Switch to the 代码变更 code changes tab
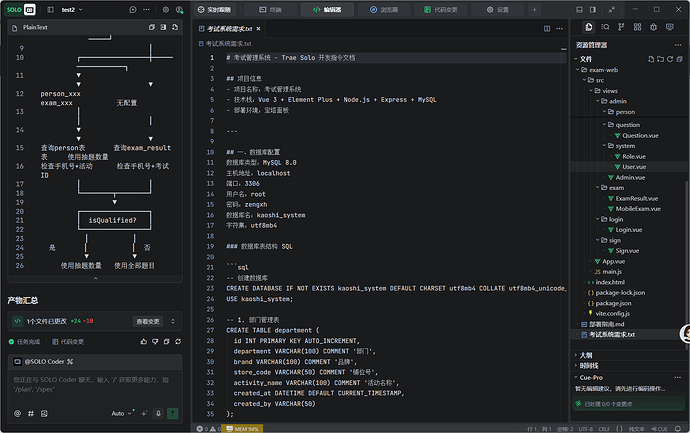 coord(440,10)
